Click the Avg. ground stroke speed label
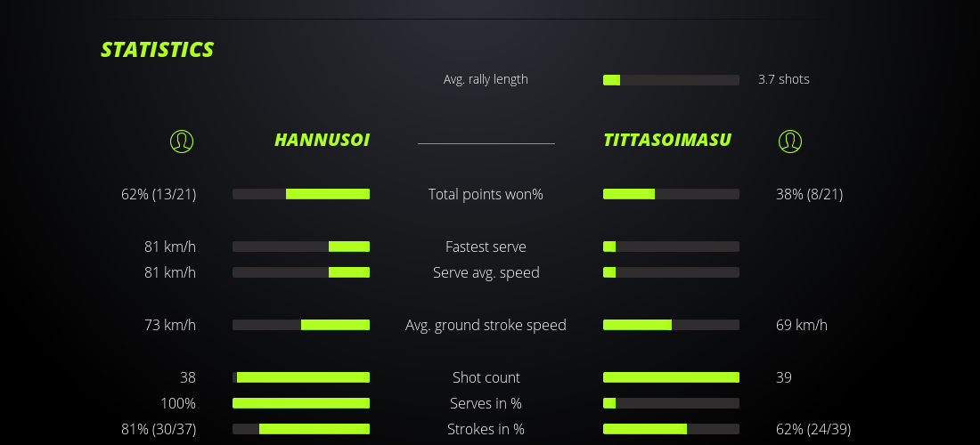 point(486,325)
